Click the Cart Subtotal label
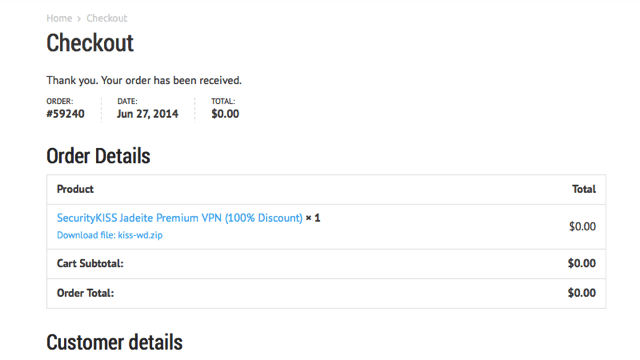The image size is (640, 360). [x=90, y=264]
